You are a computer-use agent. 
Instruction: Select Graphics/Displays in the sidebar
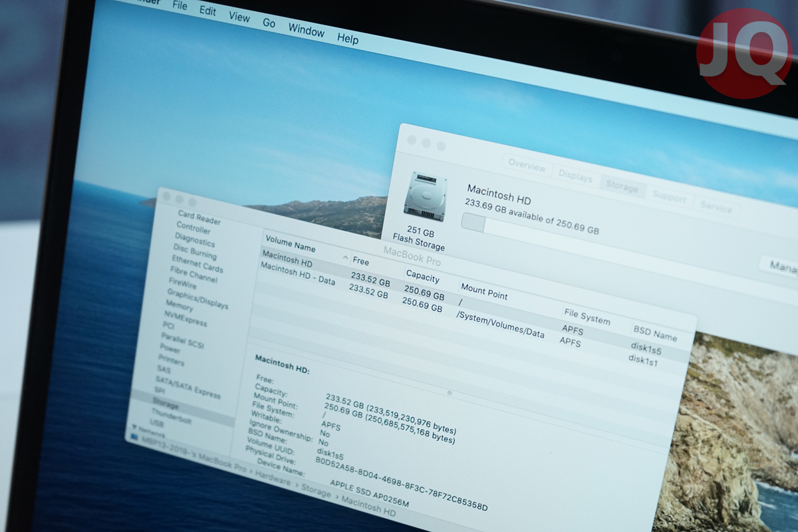tap(197, 299)
